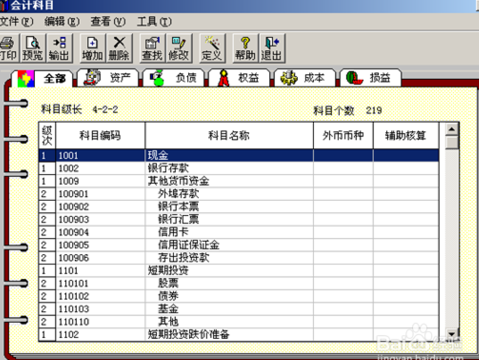Click account code 1001
Viewport: 479px width, 360px height.
[x=68, y=156]
